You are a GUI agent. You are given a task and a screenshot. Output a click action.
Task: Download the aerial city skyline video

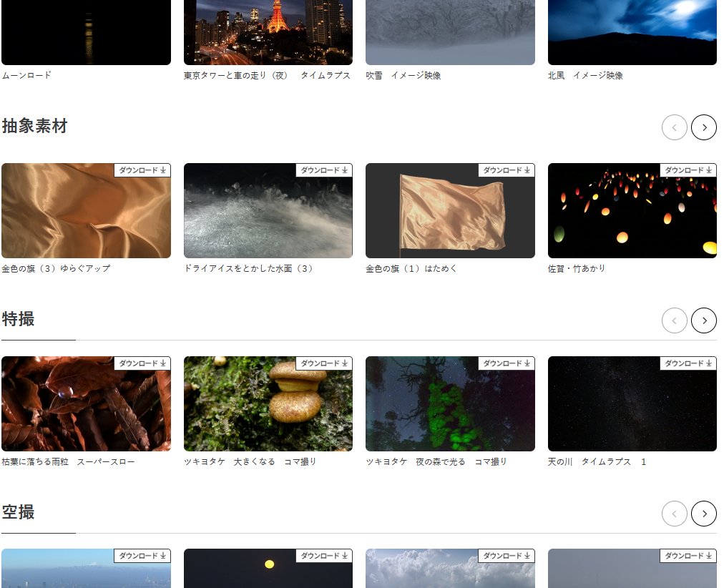click(142, 556)
